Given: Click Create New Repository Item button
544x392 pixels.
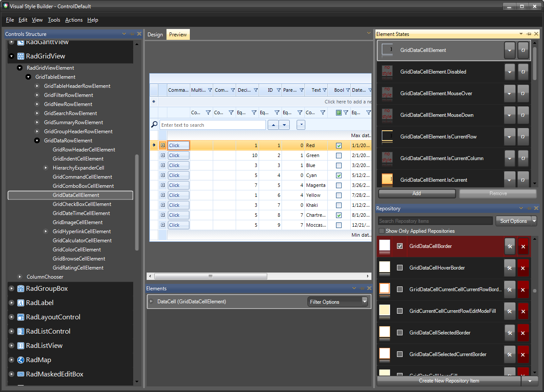Looking at the screenshot, I should 449,381.
